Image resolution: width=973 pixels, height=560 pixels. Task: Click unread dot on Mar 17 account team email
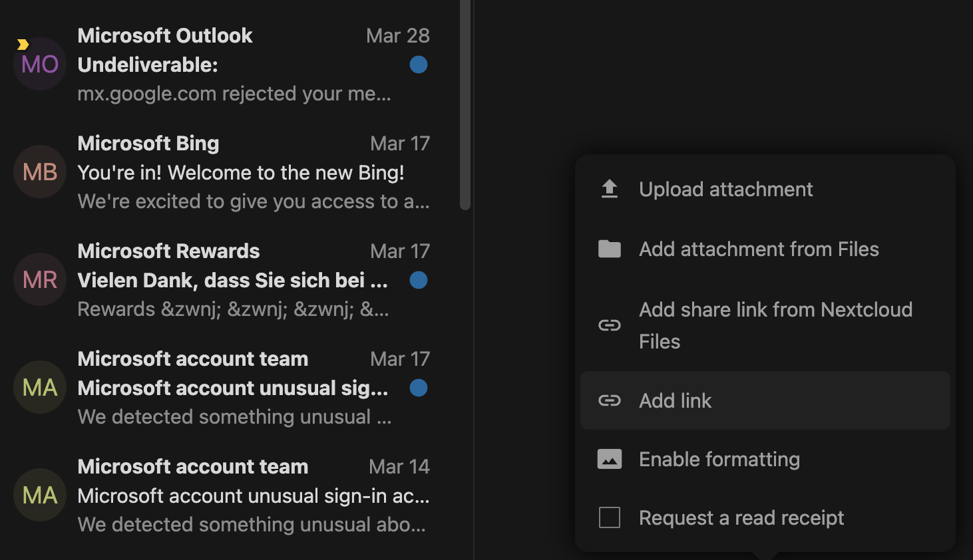coord(419,388)
